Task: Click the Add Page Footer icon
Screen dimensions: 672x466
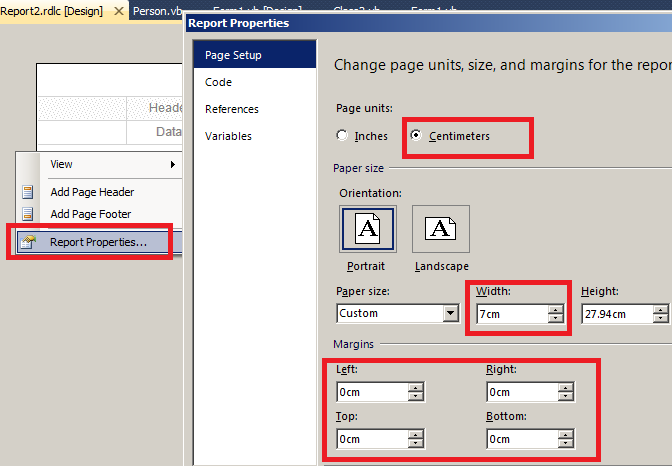Action: [x=27, y=213]
